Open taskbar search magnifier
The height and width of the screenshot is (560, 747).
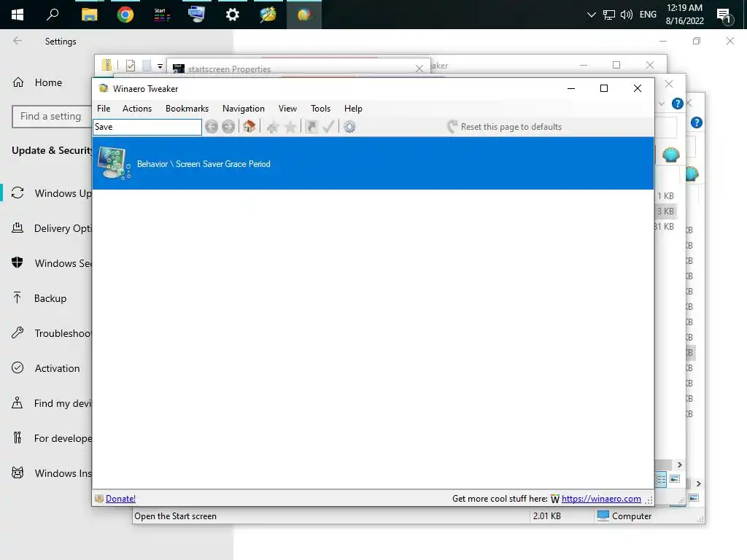[53, 15]
